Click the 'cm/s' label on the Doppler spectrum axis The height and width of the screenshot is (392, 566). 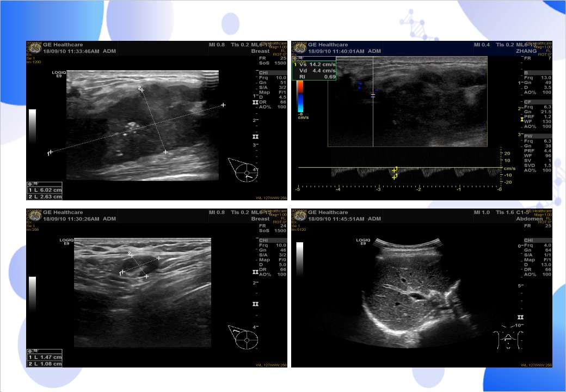pyautogui.click(x=509, y=169)
